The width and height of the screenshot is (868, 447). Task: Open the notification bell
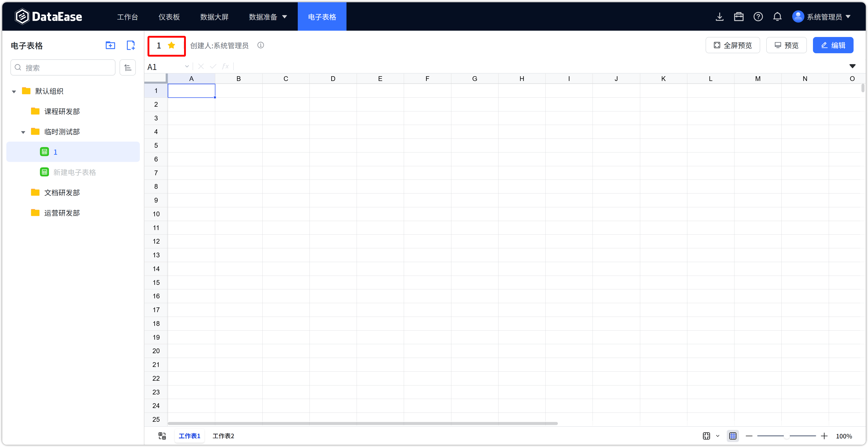(x=777, y=16)
